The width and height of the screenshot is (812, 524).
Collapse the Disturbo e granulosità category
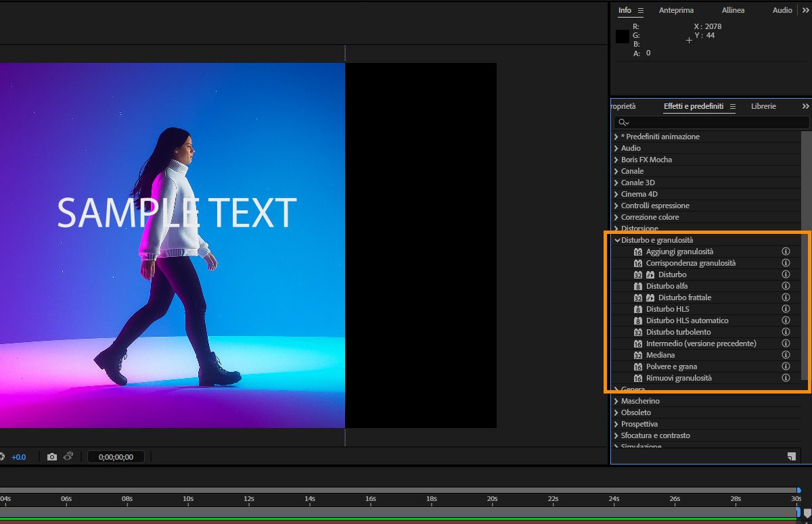tap(616, 240)
